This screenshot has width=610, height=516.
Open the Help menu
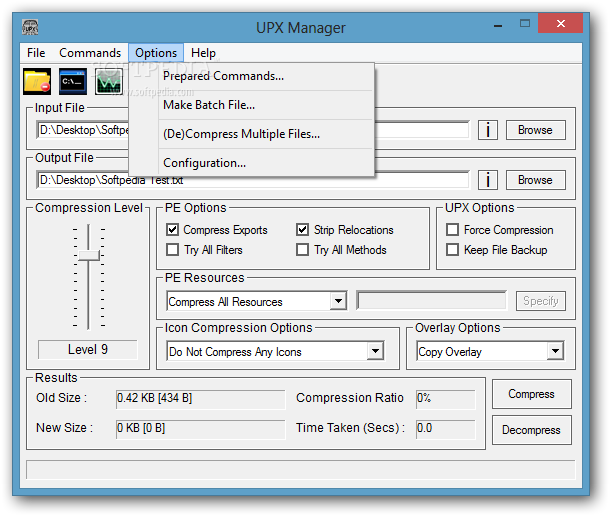tap(203, 53)
